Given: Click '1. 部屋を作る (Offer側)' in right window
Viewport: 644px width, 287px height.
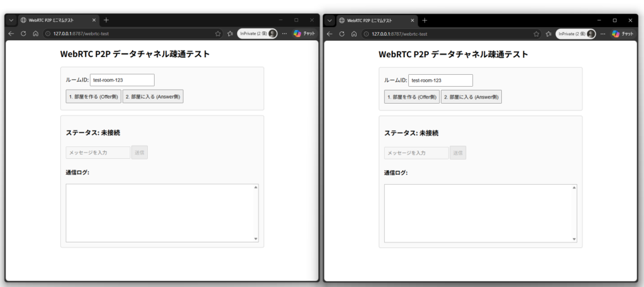Looking at the screenshot, I should (x=412, y=97).
